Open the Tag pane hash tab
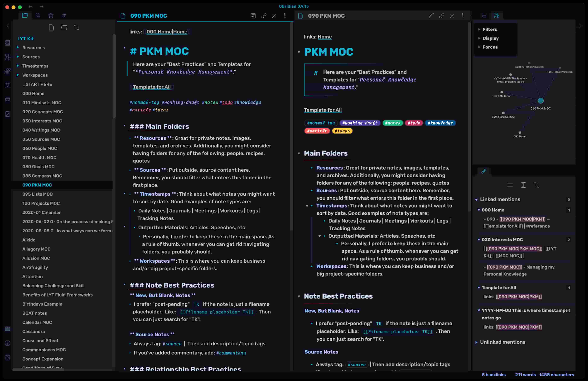 64,16
